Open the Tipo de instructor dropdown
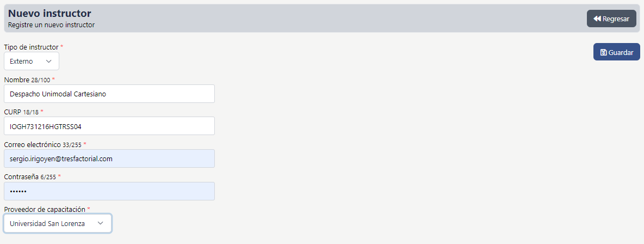The width and height of the screenshot is (644, 244). [x=31, y=61]
